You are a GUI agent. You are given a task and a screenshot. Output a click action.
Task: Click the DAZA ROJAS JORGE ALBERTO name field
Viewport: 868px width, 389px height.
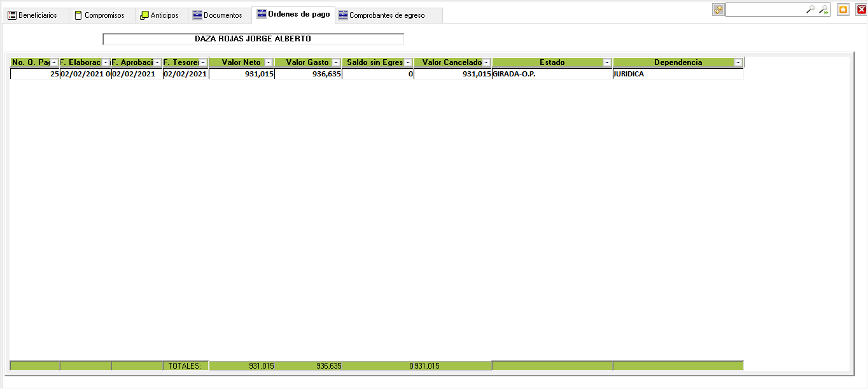point(253,39)
